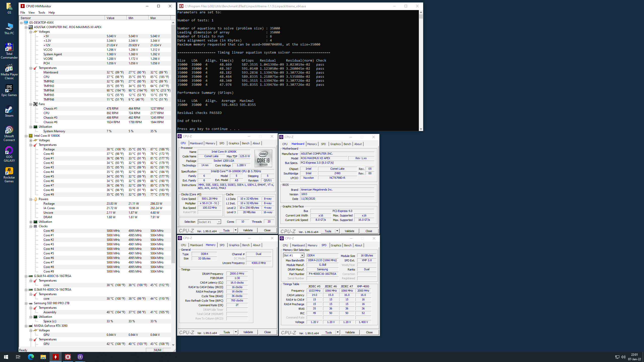Open GOG GALAXY desktop icon
This screenshot has width=644, height=362.
(x=9, y=154)
